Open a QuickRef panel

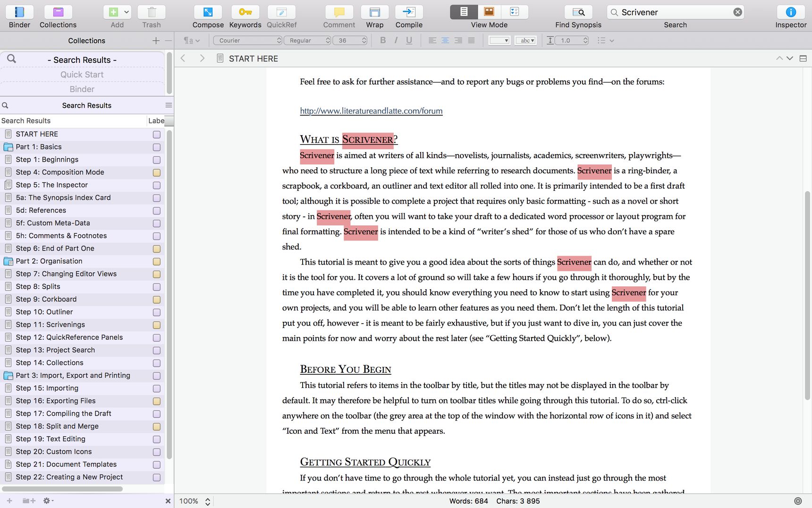(281, 12)
